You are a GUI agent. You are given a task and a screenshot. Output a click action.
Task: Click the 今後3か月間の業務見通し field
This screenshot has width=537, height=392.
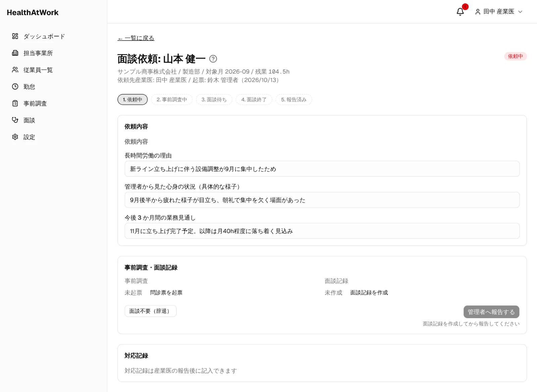[322, 231]
